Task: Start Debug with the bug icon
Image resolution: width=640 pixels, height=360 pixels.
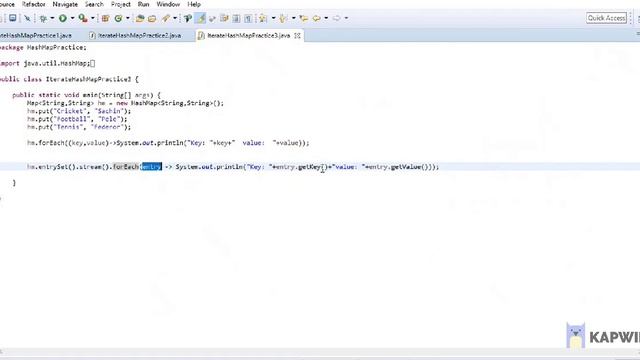Action: (43, 18)
